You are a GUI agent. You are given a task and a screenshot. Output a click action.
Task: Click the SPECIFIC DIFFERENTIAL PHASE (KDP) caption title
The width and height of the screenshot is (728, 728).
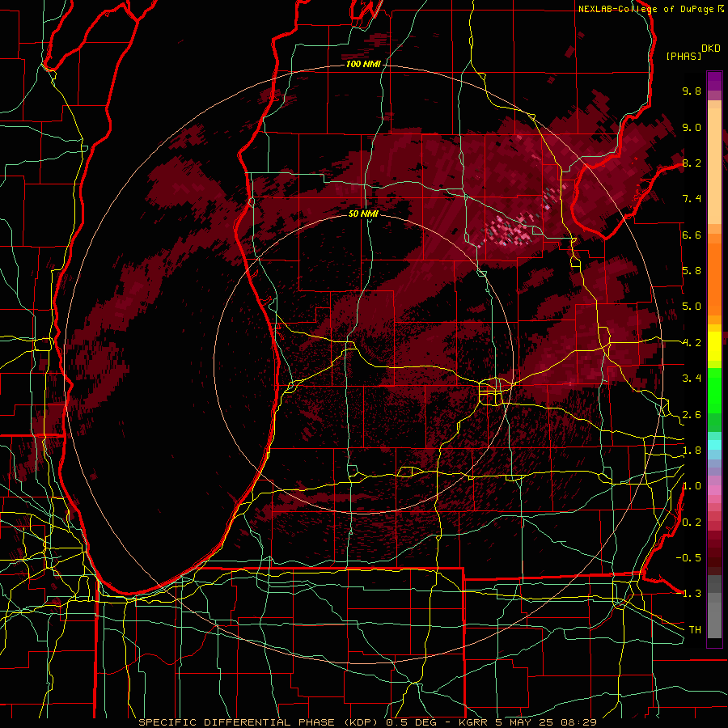[x=259, y=722]
